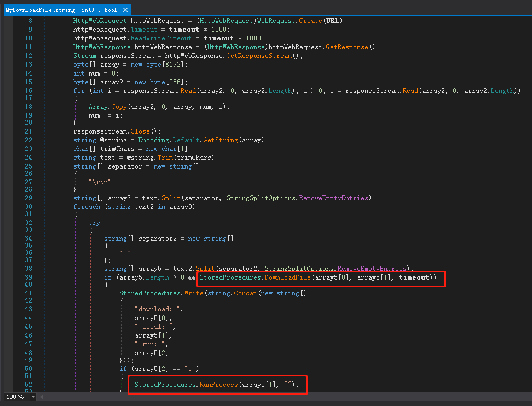Click the try keyword on line 32
The height and width of the screenshot is (406, 532).
coord(94,223)
